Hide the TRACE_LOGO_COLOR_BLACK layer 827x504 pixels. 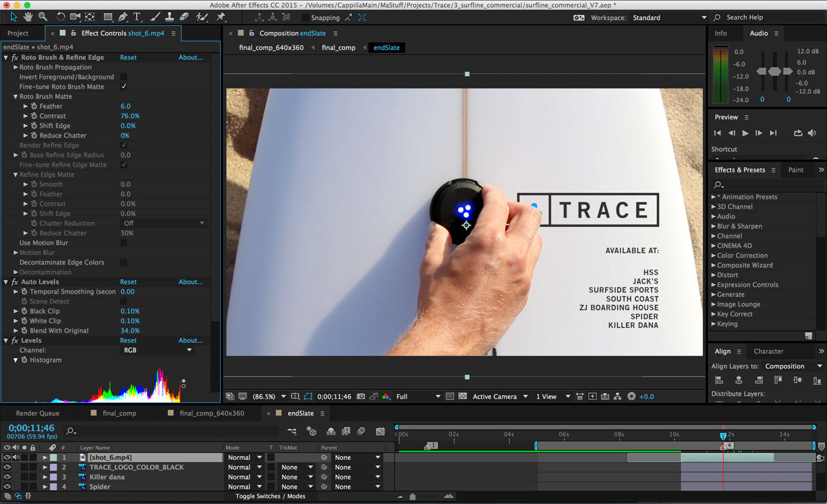(7, 467)
